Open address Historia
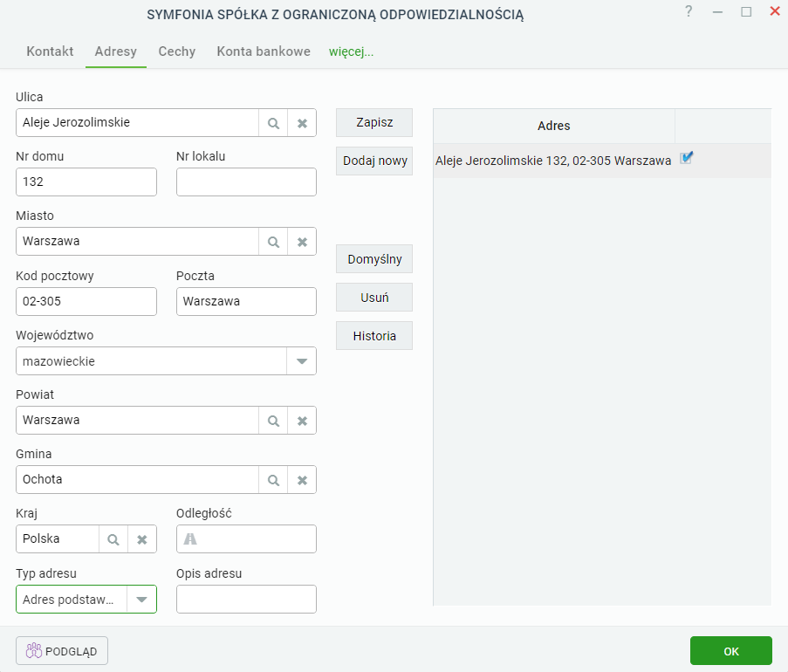788x672 pixels. [x=374, y=336]
